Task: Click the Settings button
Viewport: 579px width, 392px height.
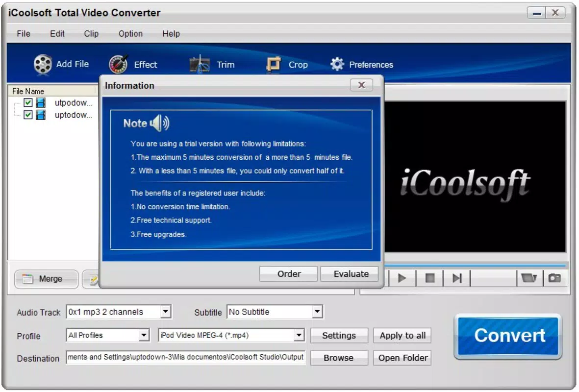Action: (339, 336)
